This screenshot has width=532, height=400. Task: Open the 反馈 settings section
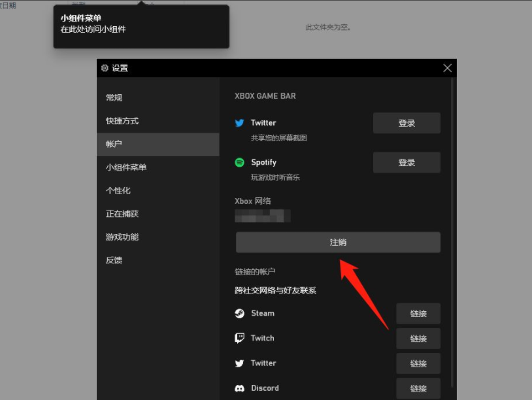coord(158,260)
